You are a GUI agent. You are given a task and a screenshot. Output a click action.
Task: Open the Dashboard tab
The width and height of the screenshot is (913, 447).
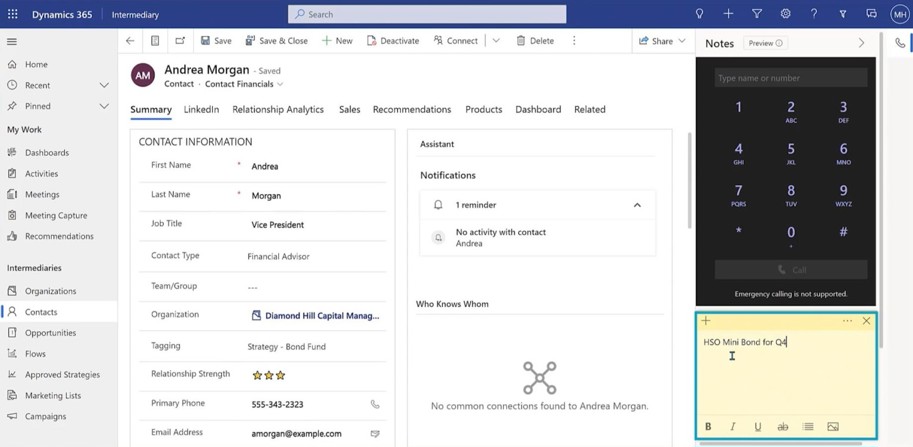538,109
